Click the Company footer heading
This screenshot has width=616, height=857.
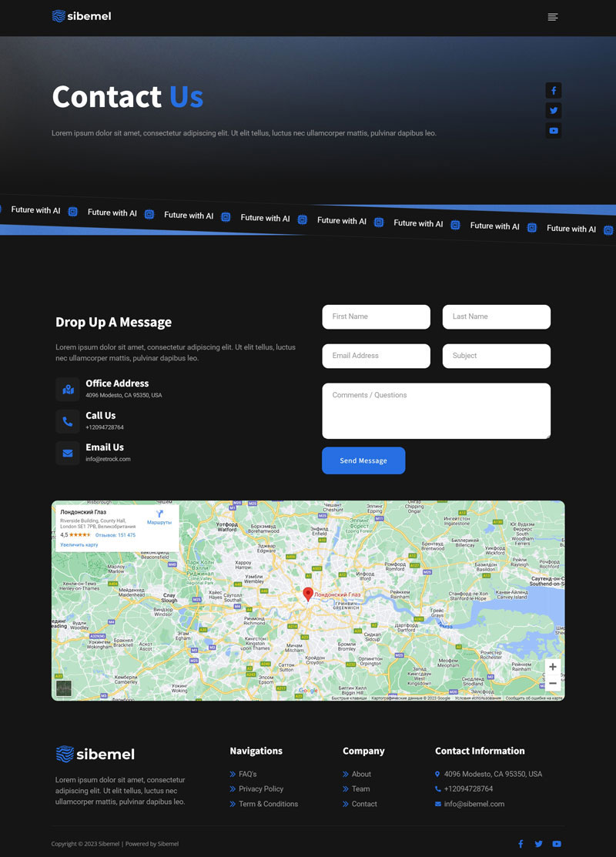(x=363, y=751)
